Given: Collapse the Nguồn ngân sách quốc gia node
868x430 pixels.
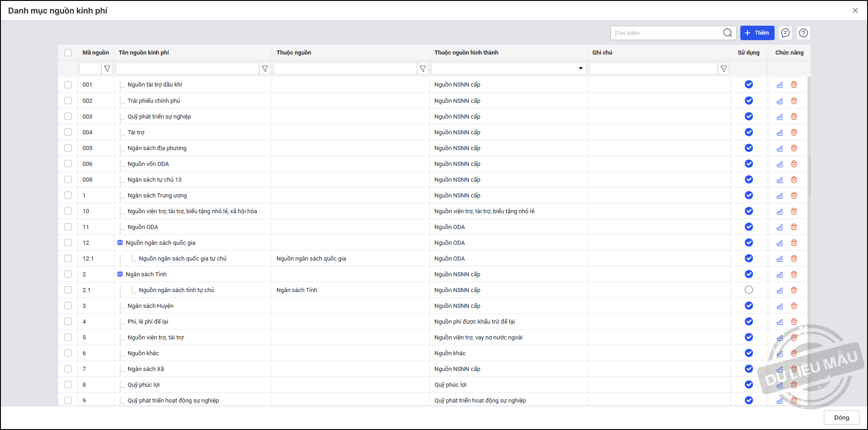Looking at the screenshot, I should click(x=120, y=242).
